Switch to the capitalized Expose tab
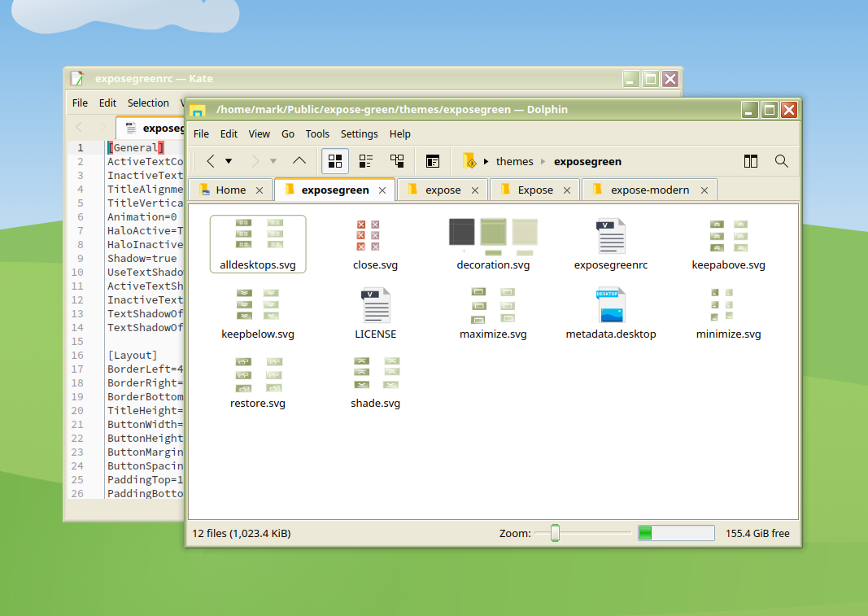Screen dimensions: 868x616 [x=535, y=190]
